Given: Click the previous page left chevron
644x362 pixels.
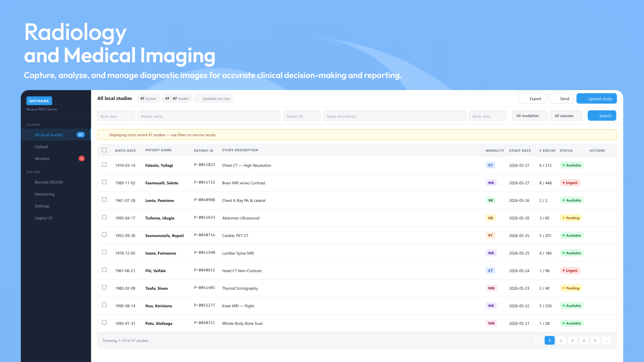Looking at the screenshot, I should (538, 341).
